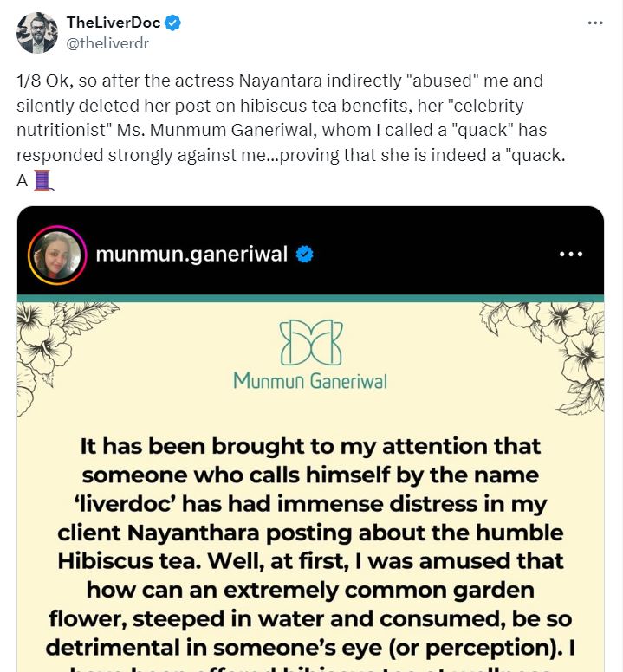This screenshot has width=623, height=672.
Task: Click the teal butterfly logo
Action: [310, 343]
